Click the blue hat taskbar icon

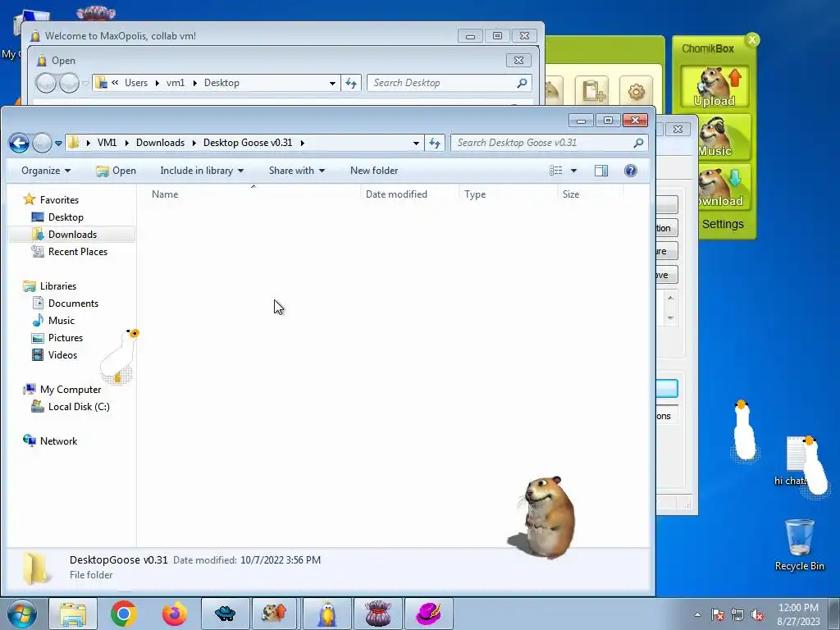point(225,614)
